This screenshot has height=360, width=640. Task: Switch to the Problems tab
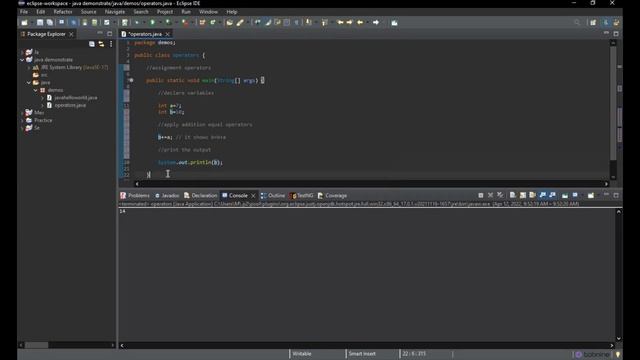pyautogui.click(x=135, y=196)
